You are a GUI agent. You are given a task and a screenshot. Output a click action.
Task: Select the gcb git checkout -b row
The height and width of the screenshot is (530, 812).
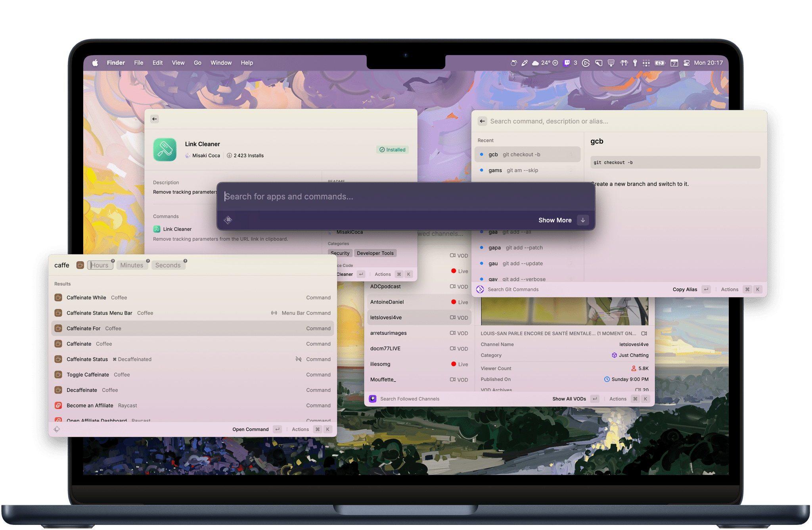point(527,154)
